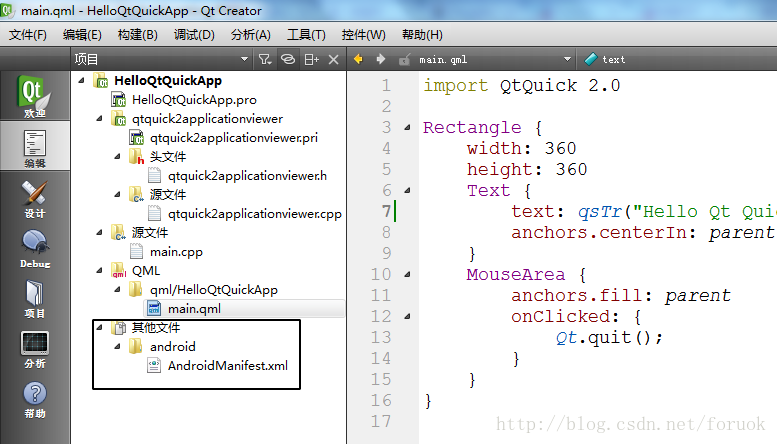777x444 pixels.
Task: Select main.qml in the project tree
Action: coord(194,309)
